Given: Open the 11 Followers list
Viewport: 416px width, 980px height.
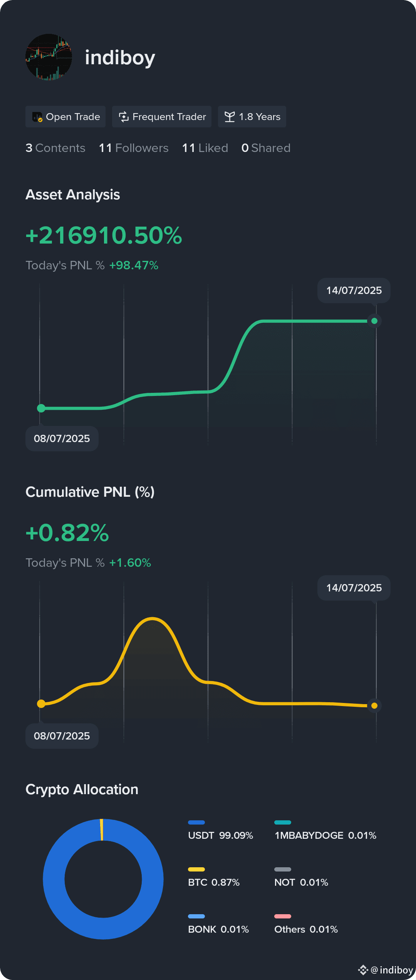Looking at the screenshot, I should tap(134, 148).
